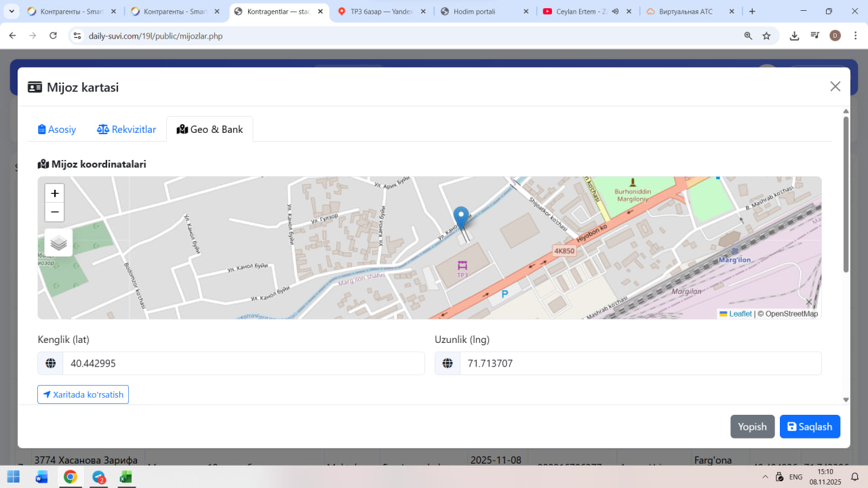Click the scroll-down arrow of the dialog scrollbar
The image size is (868, 488).
(846, 400)
